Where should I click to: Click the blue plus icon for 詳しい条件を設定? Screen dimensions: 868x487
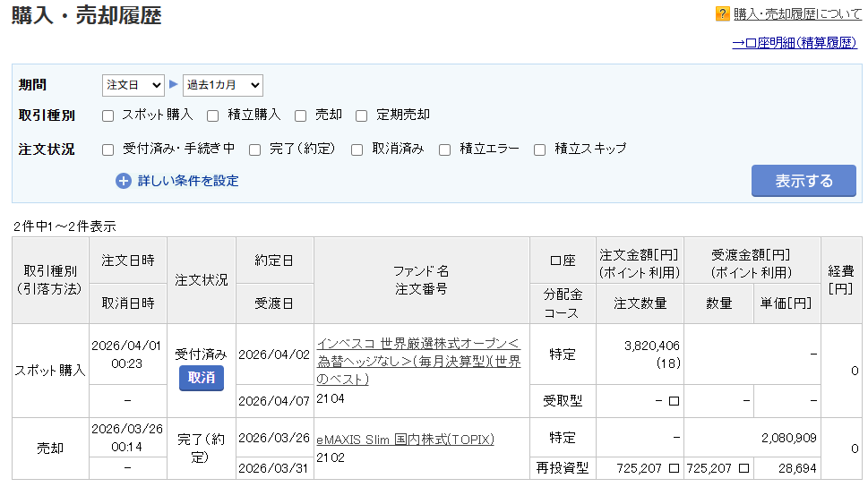(124, 181)
